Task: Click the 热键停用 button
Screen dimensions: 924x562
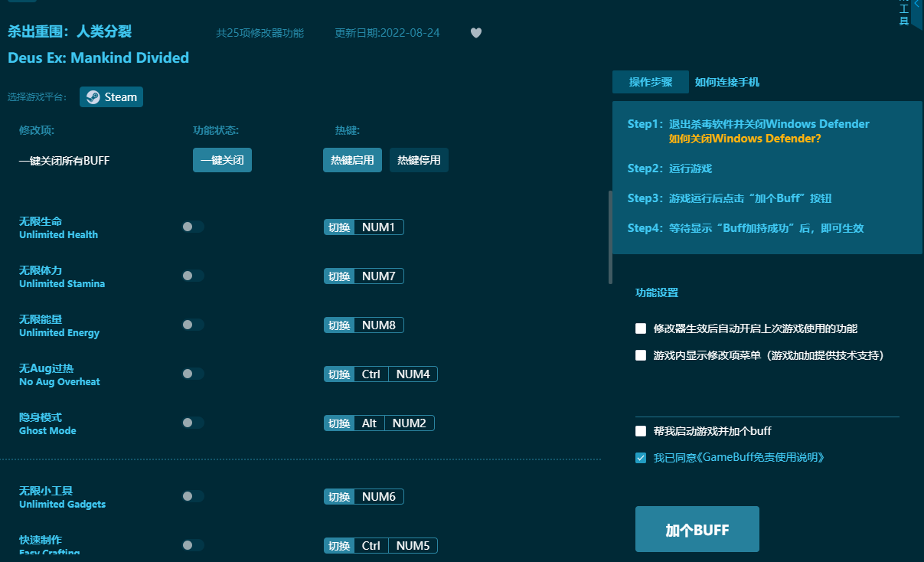Action: 419,160
